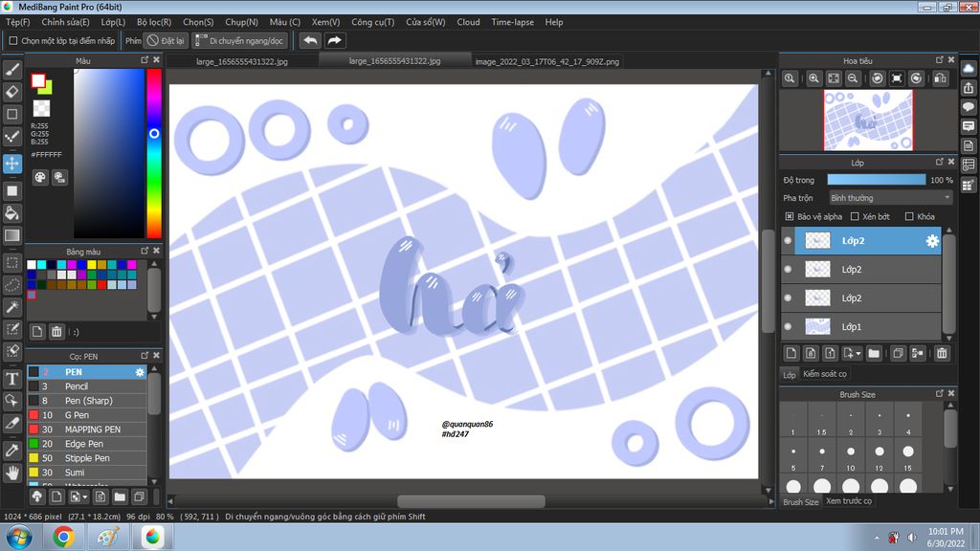Viewport: 980px width, 551px height.
Task: Select the Lớp1 layer row
Action: [x=861, y=327]
